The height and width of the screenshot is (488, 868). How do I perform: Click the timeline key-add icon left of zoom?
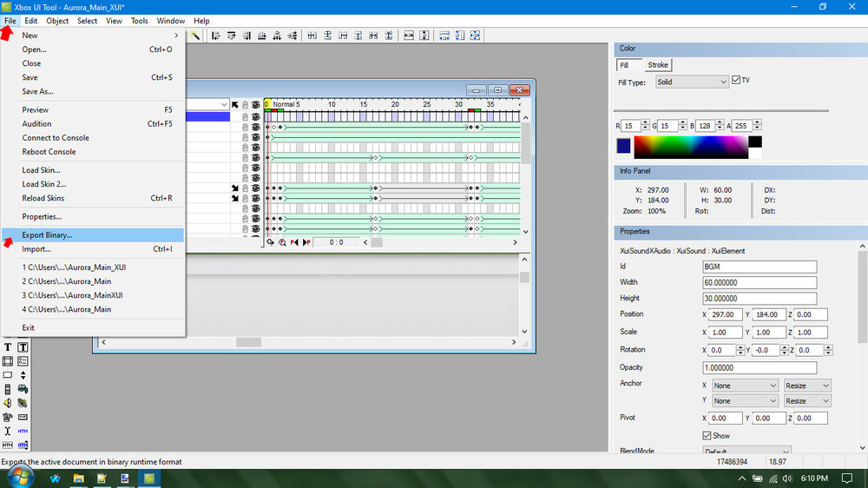pyautogui.click(x=270, y=242)
